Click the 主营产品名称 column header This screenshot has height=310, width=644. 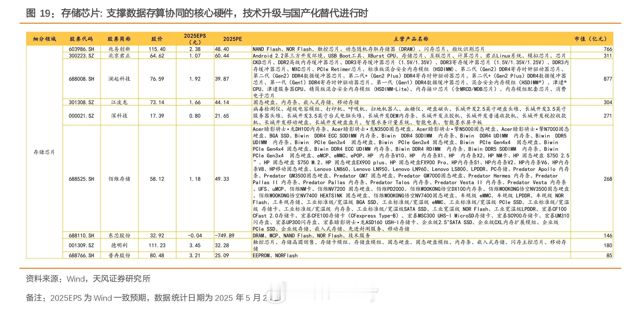pos(411,39)
